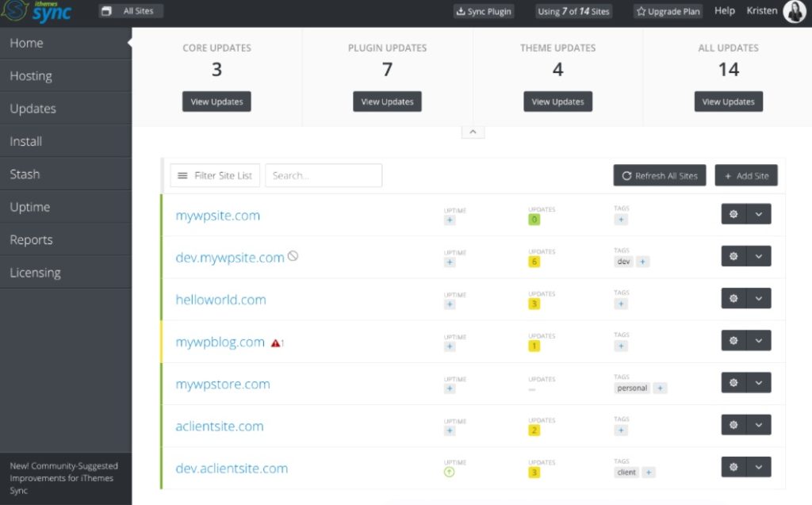Add a tag to aclientsite.com
This screenshot has height=505, width=812.
point(621,430)
